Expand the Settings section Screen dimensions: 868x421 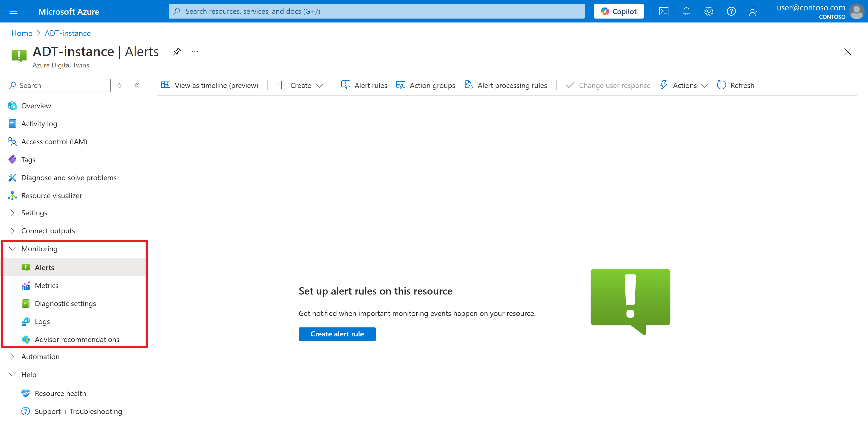[34, 213]
